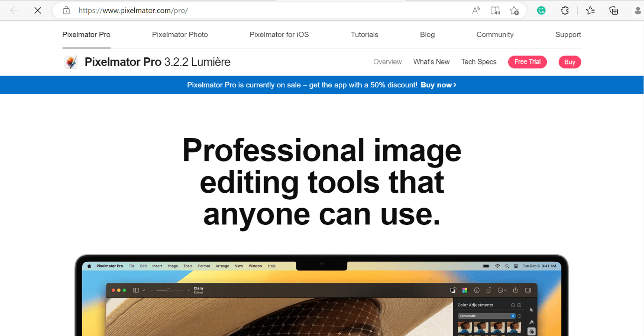Click the browser back arrow
The width and height of the screenshot is (644, 336).
[x=14, y=10]
